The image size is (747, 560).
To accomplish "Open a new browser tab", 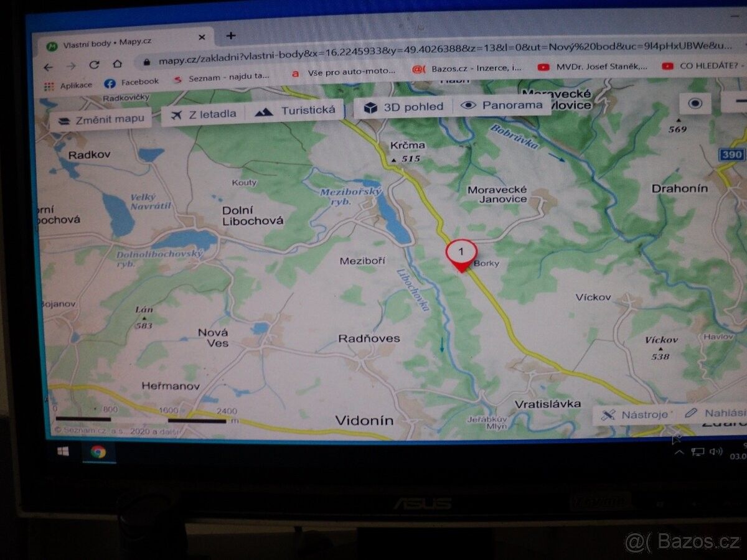I will pyautogui.click(x=231, y=35).
